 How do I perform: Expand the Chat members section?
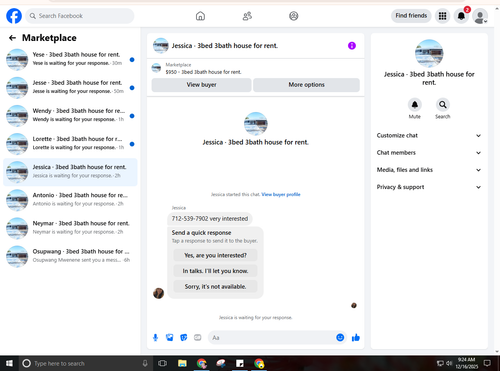pyautogui.click(x=429, y=153)
